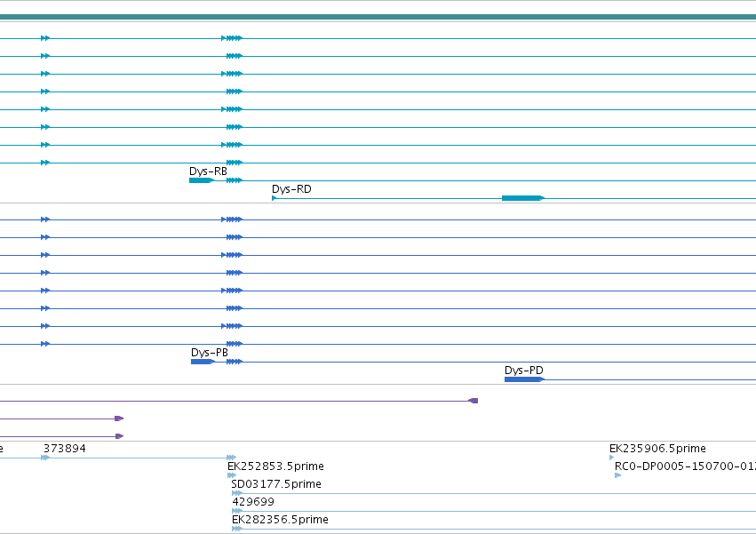Click the Dys-RD start arrowhead
756x534 pixels.
[x=274, y=198]
